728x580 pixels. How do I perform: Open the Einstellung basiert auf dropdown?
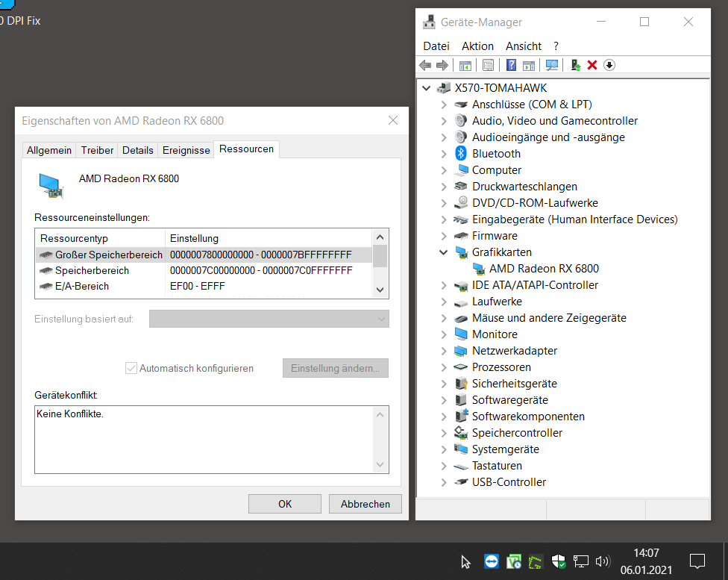[269, 319]
